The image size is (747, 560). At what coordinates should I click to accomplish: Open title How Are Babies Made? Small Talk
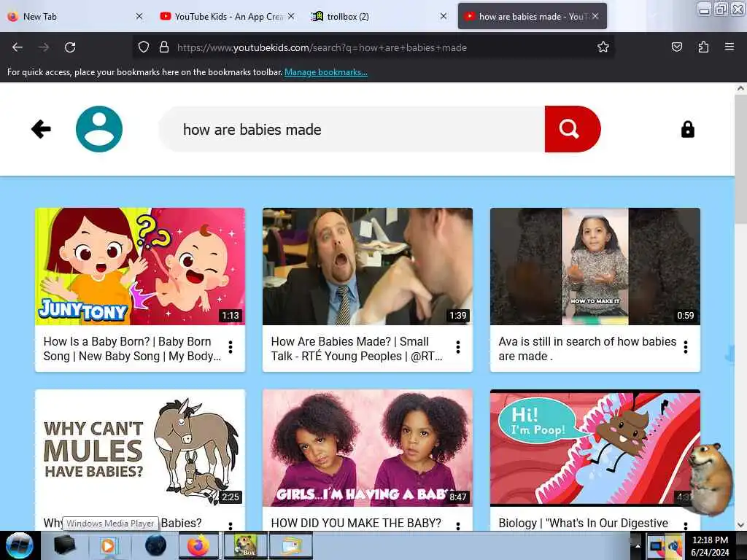(357, 349)
